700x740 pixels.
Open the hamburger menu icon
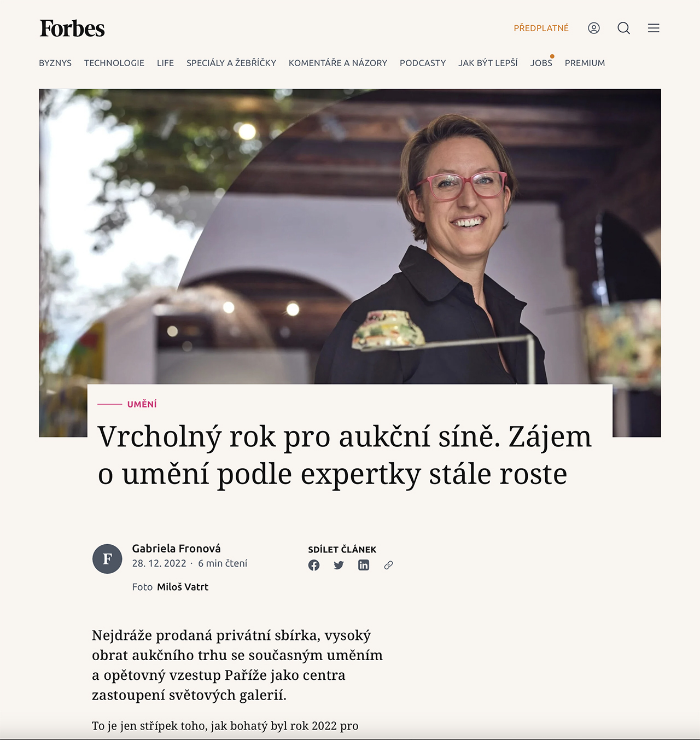654,28
